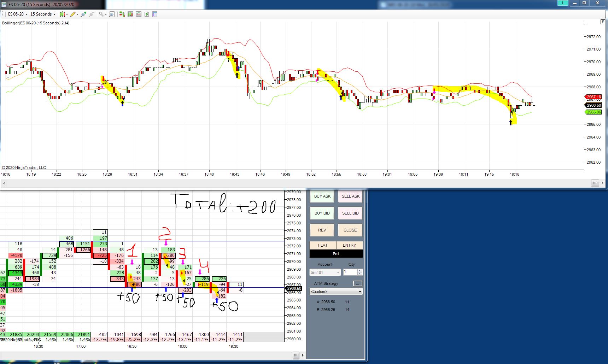Click the REV reverse position button
This screenshot has height=364, width=608.
coord(322,230)
